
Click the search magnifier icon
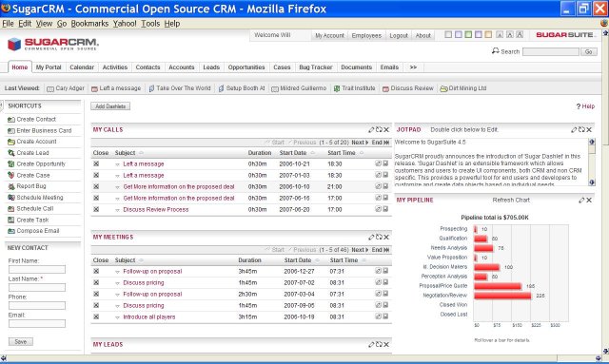coord(495,50)
